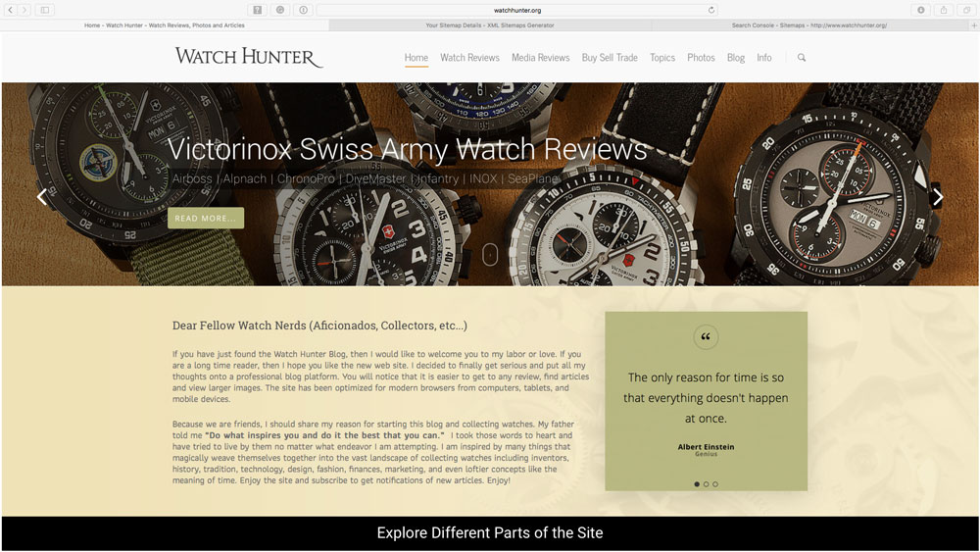Show all tabs overview
Viewport: 980px width, 552px height.
(x=967, y=10)
